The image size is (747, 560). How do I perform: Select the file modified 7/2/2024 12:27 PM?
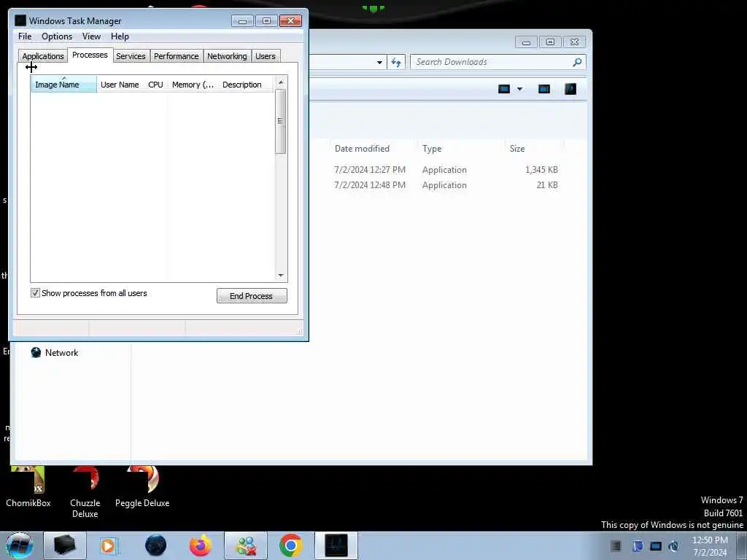tap(370, 169)
